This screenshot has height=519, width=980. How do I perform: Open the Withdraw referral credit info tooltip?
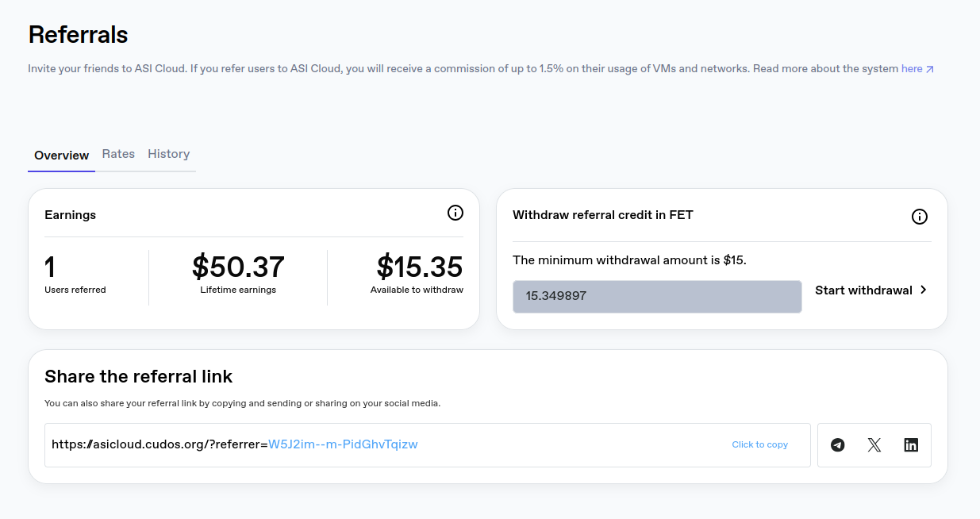(919, 216)
